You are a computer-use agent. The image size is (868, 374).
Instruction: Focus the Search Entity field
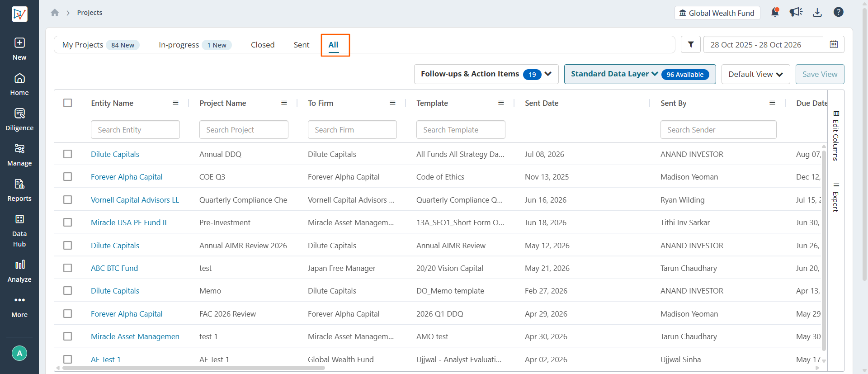[x=135, y=130]
